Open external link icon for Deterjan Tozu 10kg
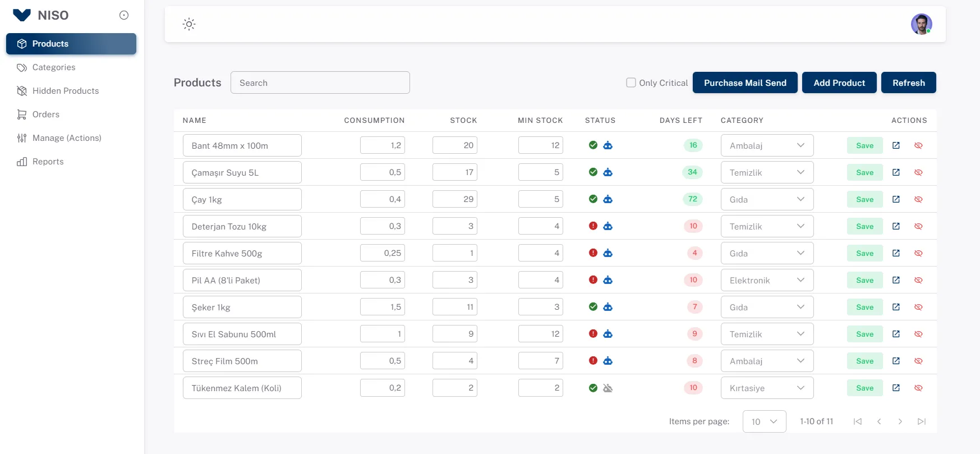980x454 pixels. (896, 226)
